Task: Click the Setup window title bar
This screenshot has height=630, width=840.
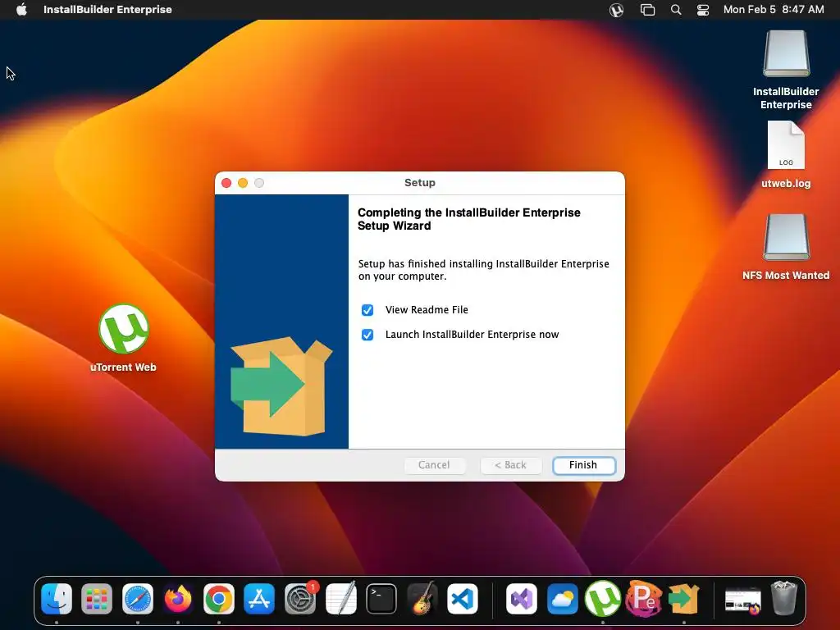Action: (x=420, y=183)
